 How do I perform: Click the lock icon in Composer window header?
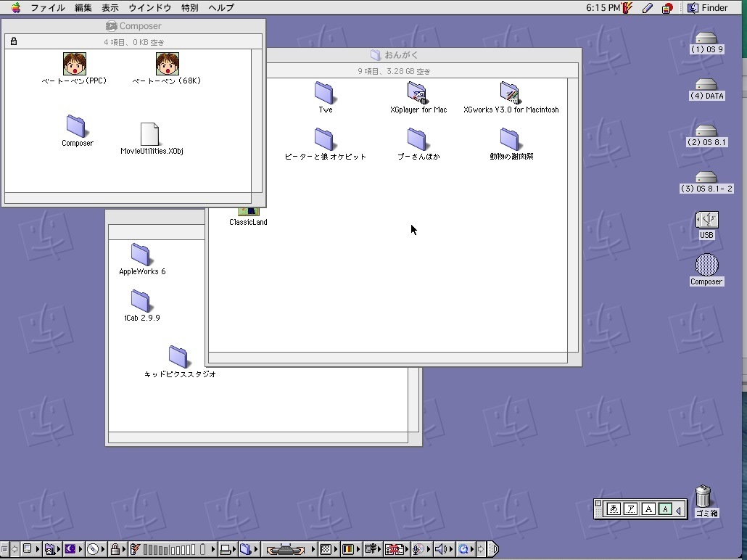14,41
